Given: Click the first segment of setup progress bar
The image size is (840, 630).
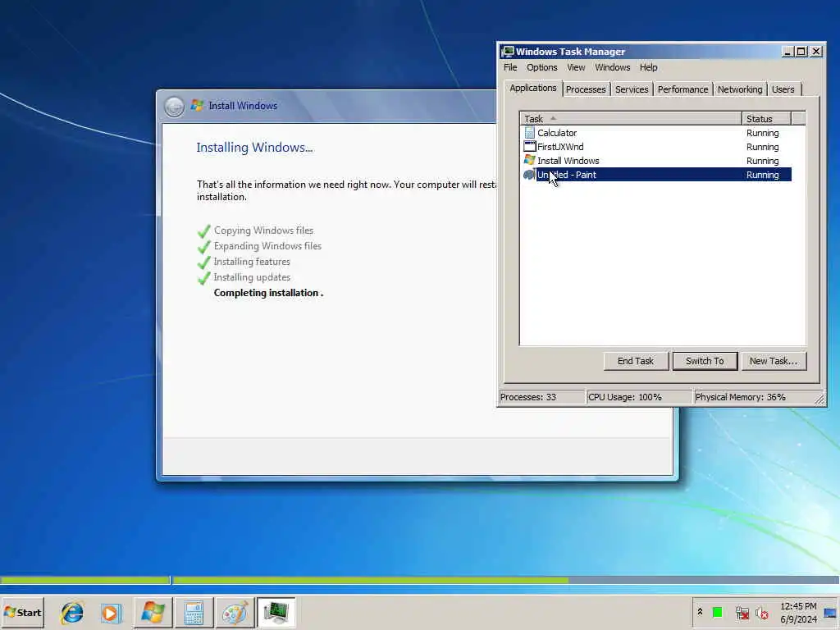Looking at the screenshot, I should (84, 580).
